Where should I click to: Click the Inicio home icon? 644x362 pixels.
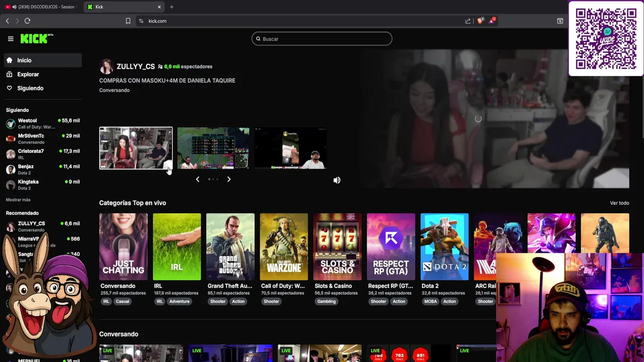[10, 60]
